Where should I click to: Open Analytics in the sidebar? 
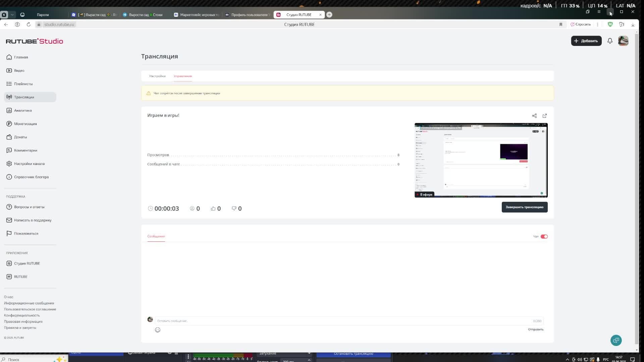pyautogui.click(x=23, y=110)
